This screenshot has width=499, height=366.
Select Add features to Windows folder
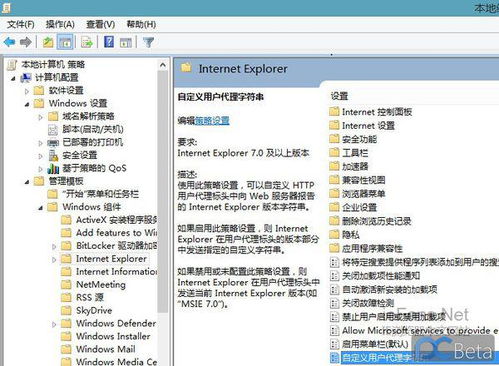(109, 233)
